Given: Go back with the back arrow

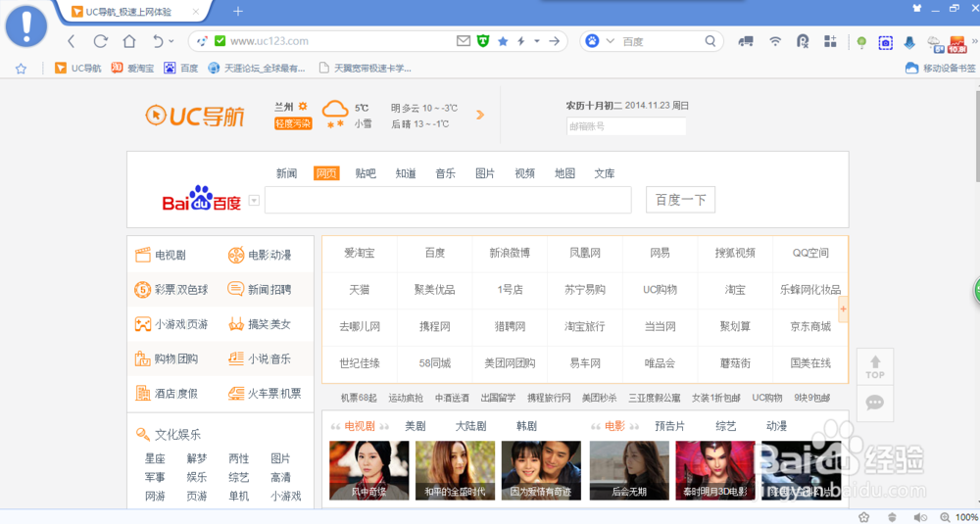Looking at the screenshot, I should [x=72, y=41].
